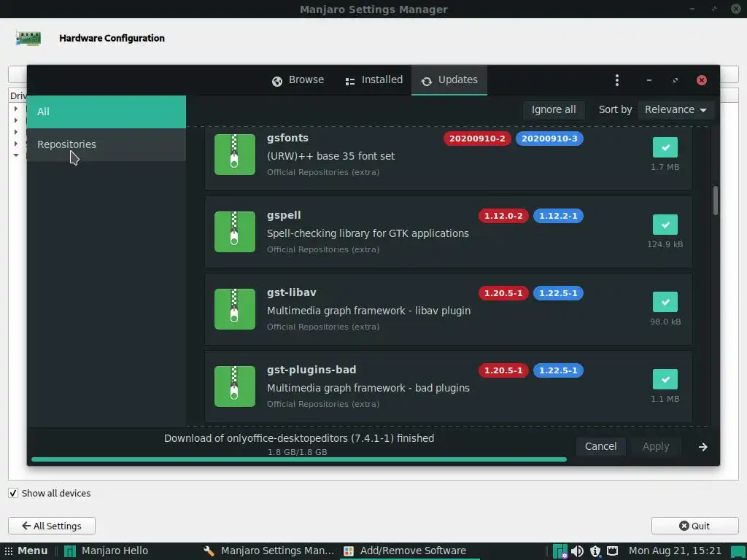This screenshot has height=560, width=747.
Task: Click the updates list scrollbar handle
Action: pyautogui.click(x=715, y=201)
